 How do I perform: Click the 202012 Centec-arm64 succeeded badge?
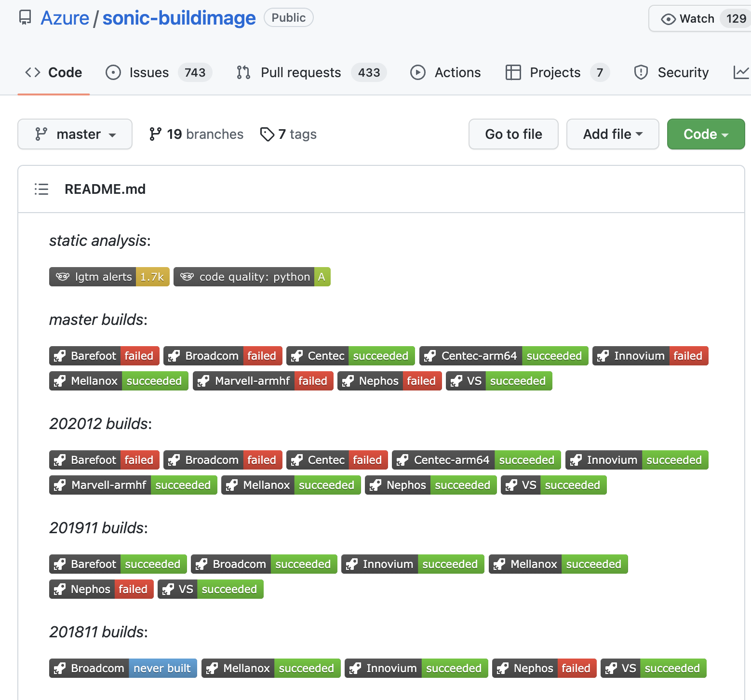tap(476, 460)
